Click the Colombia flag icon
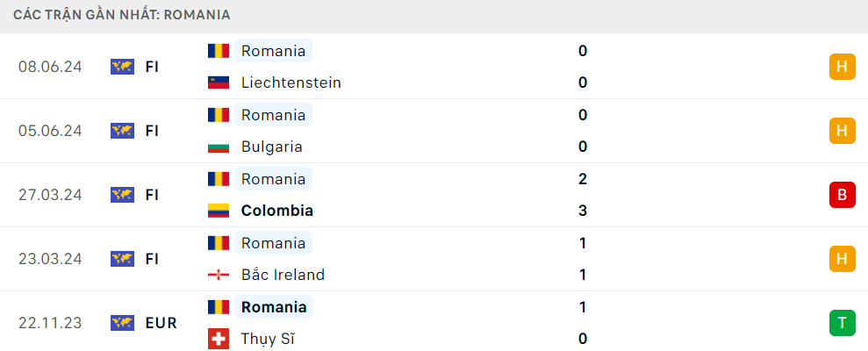Screen dimensions: 868x351 [x=219, y=211]
